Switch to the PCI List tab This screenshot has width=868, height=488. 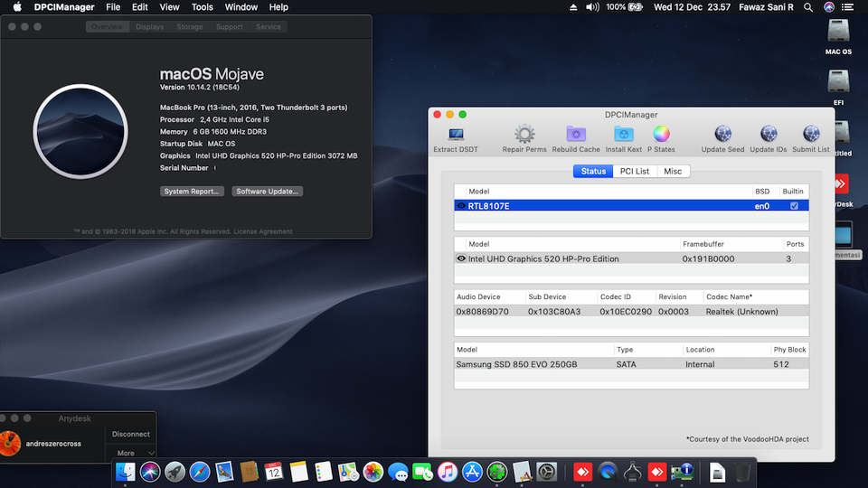634,171
